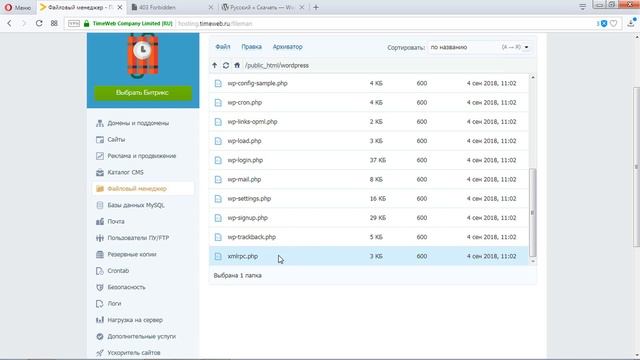Click file icon of wp-config-sample.php
The height and width of the screenshot is (360, 640).
coord(218,83)
